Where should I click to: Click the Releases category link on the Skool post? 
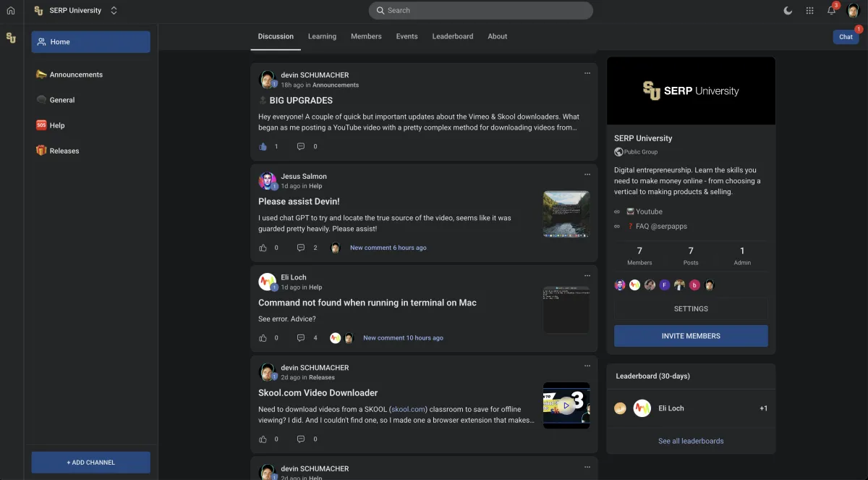point(322,377)
